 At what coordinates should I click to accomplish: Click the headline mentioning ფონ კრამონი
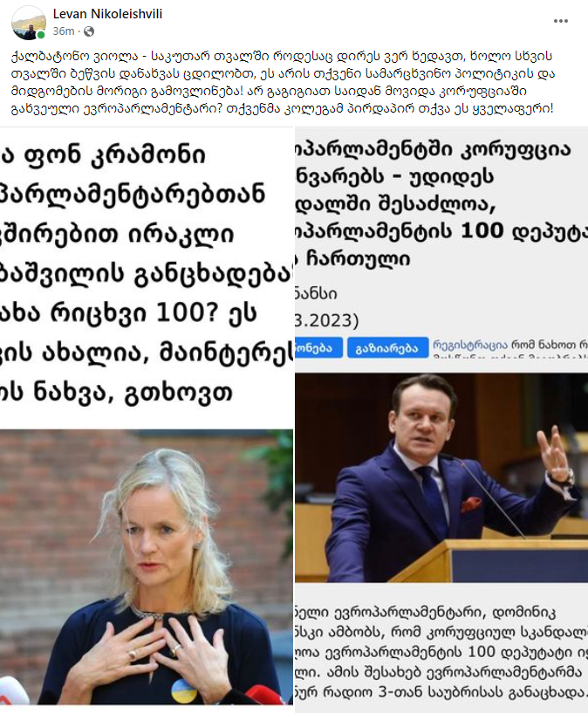pos(147,273)
